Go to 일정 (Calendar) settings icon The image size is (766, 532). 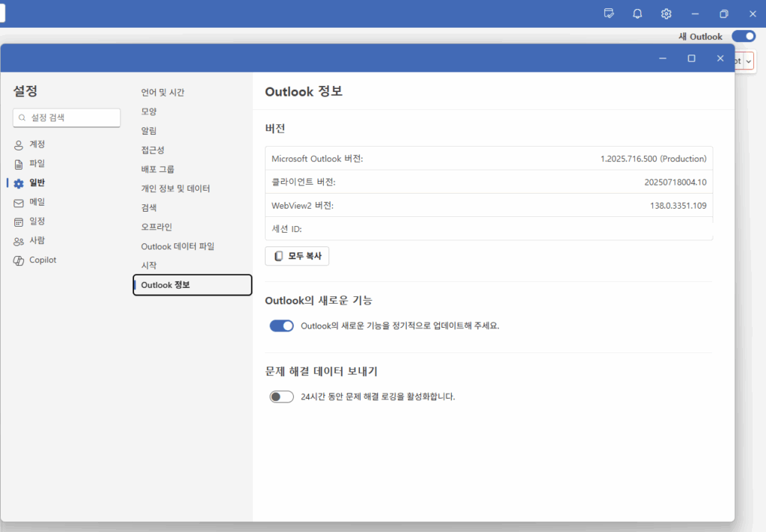coord(19,221)
